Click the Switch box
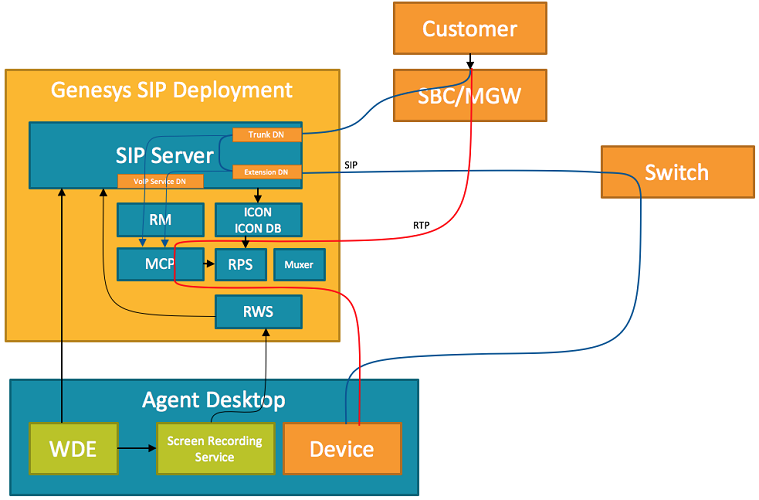Screen dimensions: 759x500 pos(676,172)
